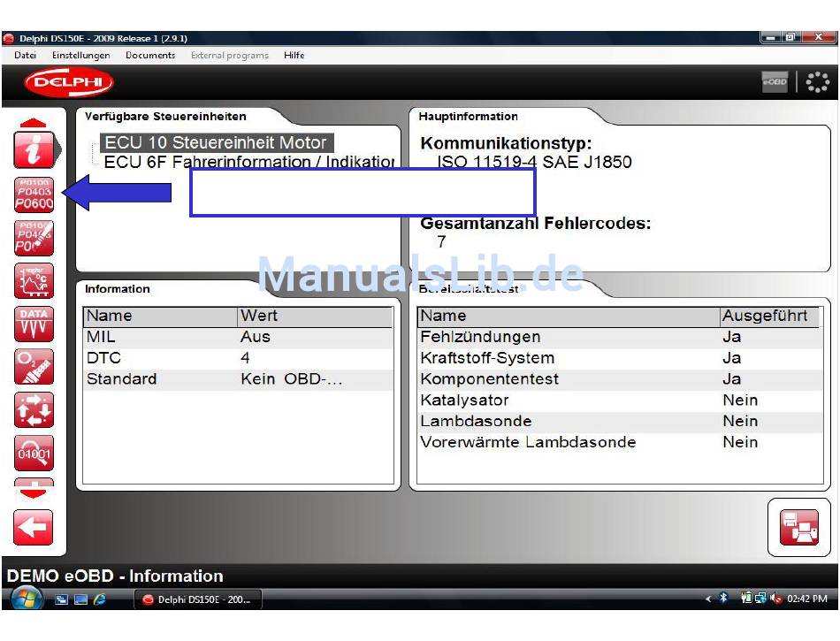Screen dimensions: 840x641
Task: Click the 'Aus' value for MIL
Action: pyautogui.click(x=255, y=337)
